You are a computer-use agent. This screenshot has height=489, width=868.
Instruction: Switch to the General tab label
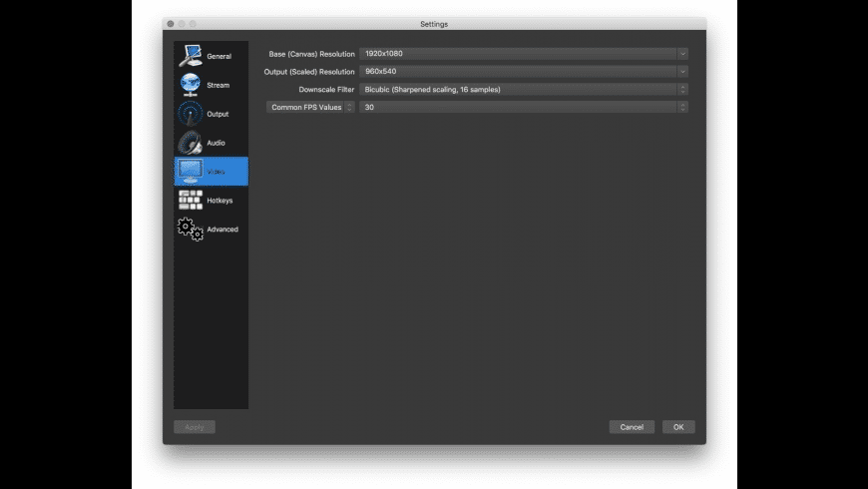click(x=219, y=57)
